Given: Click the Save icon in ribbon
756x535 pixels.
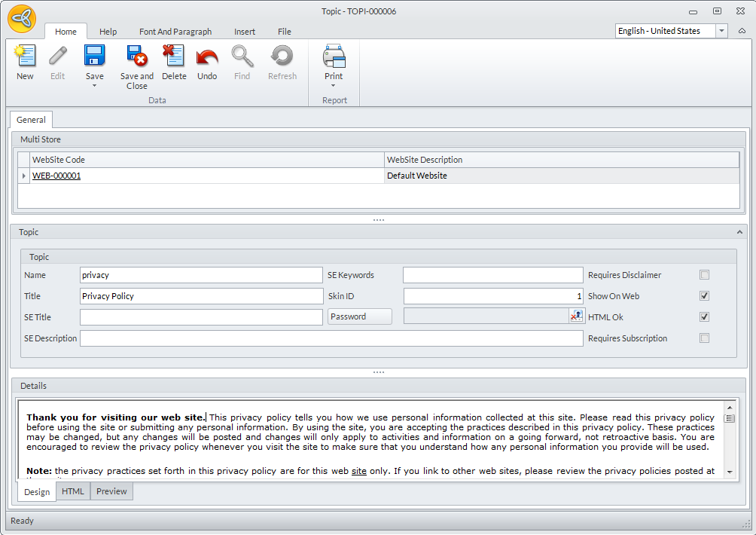Looking at the screenshot, I should (94, 57).
